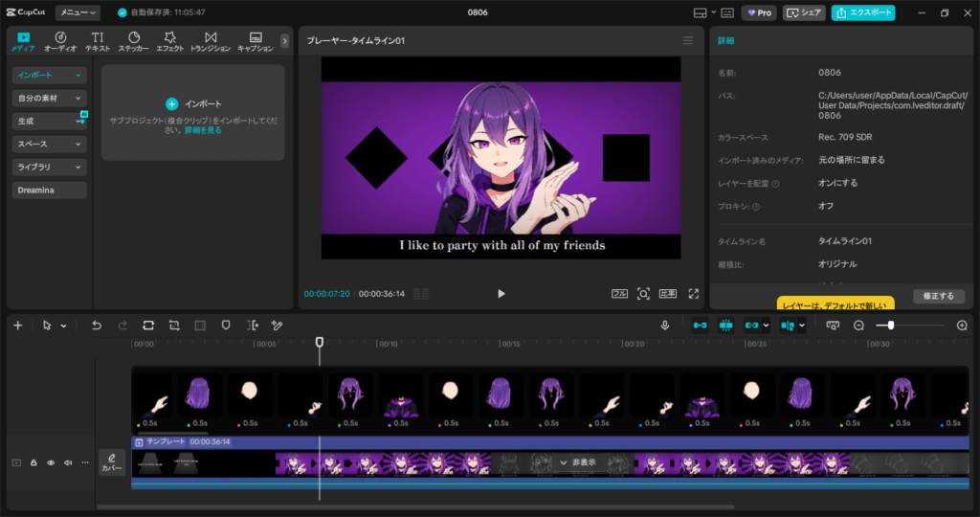980x517 pixels.
Task: Click the track video type icon
Action: [16, 463]
